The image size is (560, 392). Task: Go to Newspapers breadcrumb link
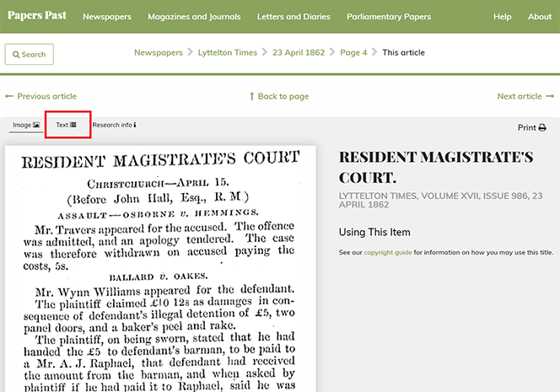pos(159,52)
